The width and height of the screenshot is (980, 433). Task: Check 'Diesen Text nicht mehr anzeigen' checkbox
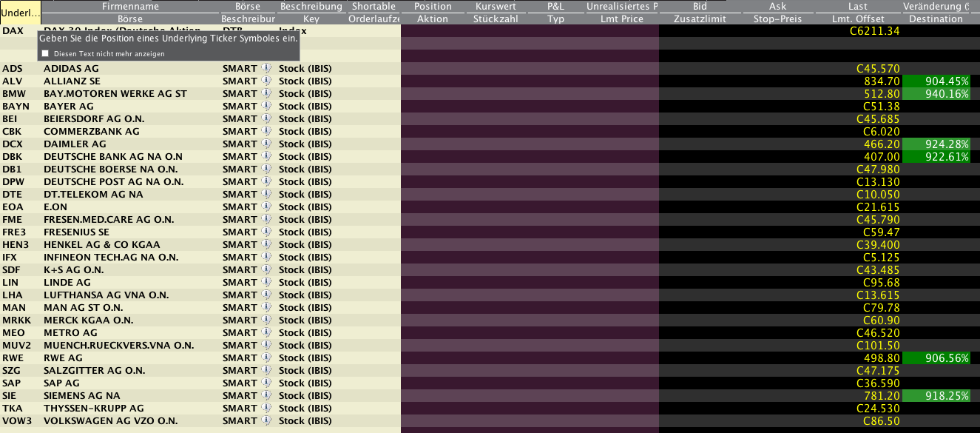pyautogui.click(x=45, y=53)
